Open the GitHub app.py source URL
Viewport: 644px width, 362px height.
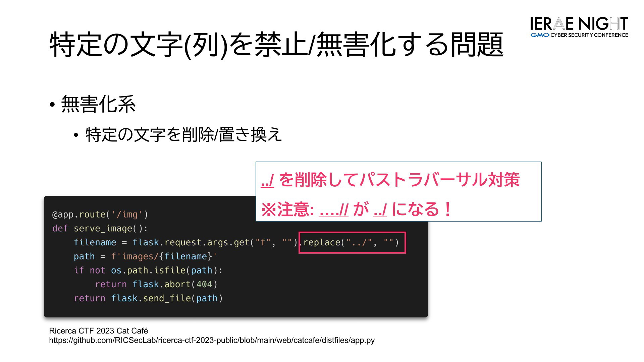click(212, 341)
